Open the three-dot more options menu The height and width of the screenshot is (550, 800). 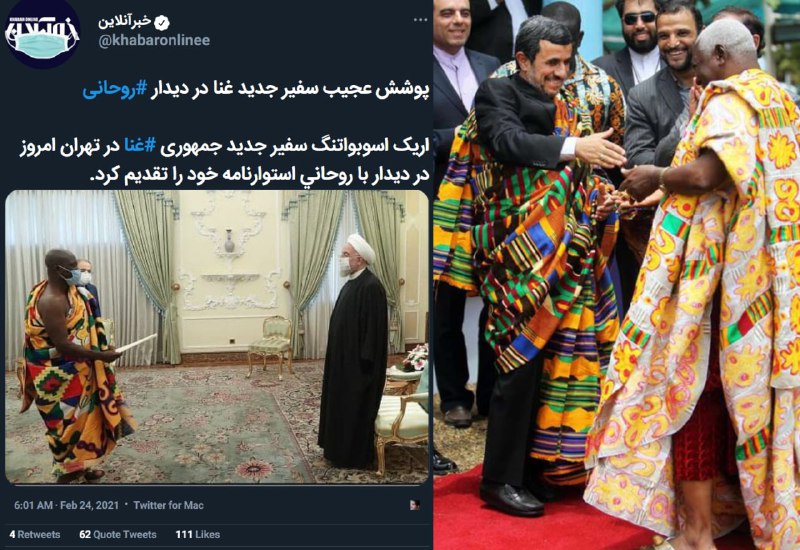click(x=420, y=20)
